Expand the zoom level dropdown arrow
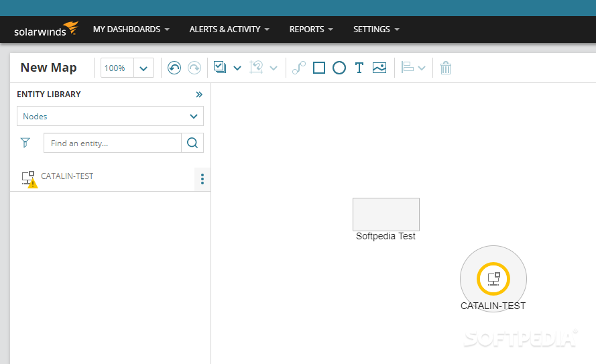596x364 pixels. (x=143, y=68)
